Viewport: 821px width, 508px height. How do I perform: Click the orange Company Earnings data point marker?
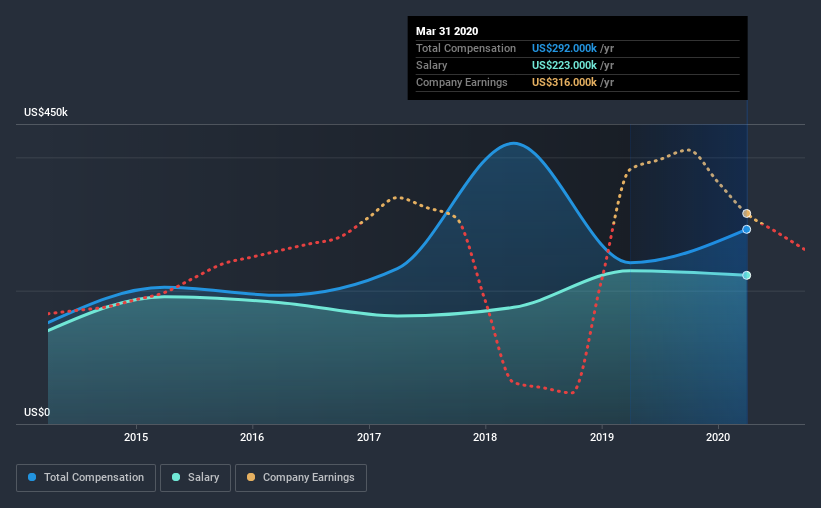tap(747, 214)
